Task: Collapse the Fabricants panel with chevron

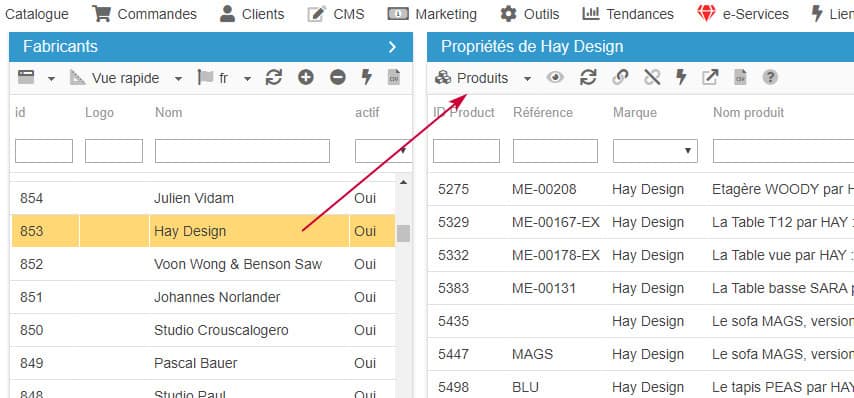Action: (x=393, y=47)
